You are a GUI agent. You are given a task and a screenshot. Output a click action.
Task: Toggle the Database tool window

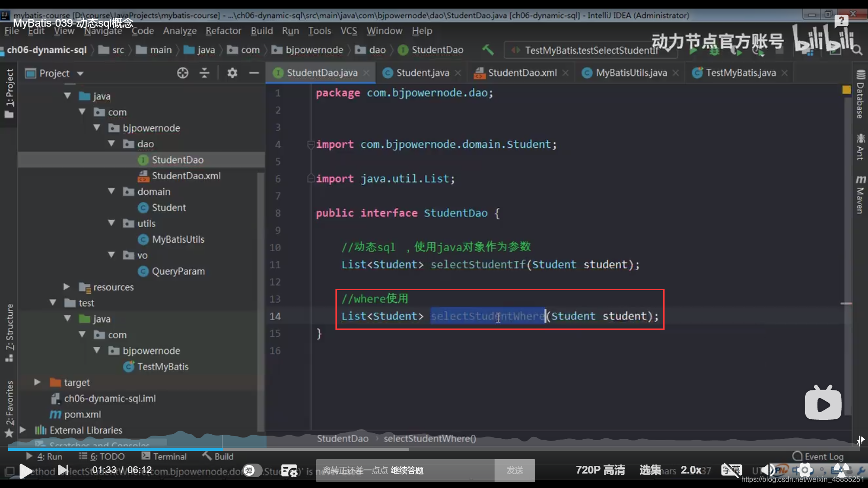click(860, 94)
